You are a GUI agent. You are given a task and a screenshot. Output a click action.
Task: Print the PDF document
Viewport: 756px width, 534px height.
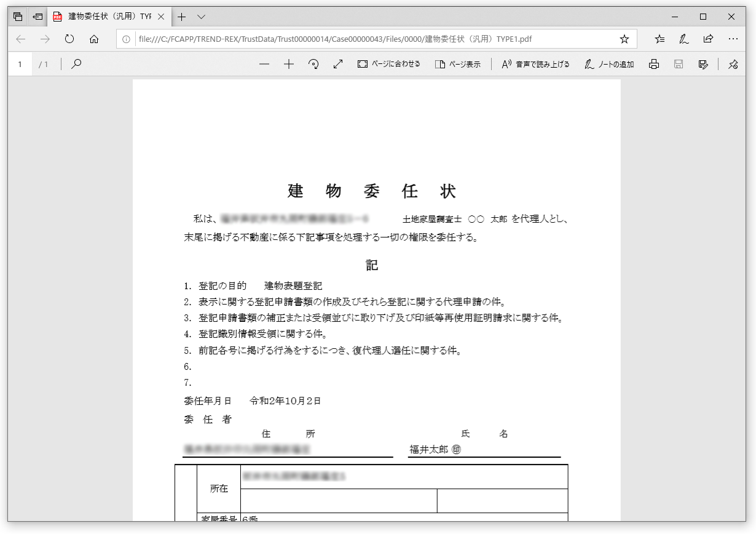tap(654, 64)
